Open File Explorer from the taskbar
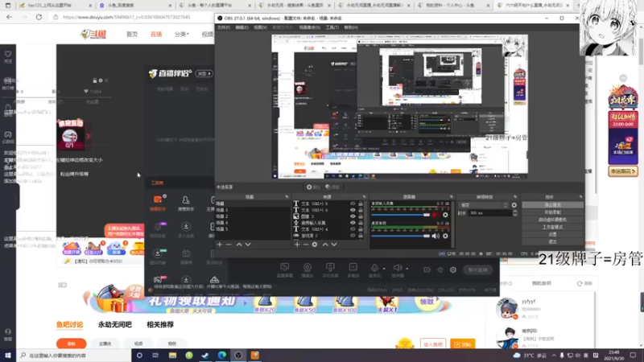 click(x=172, y=356)
